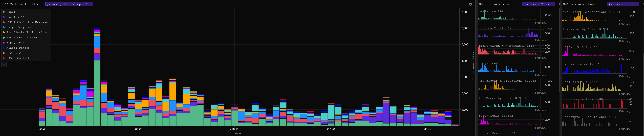Click the 'Jan 15' x-axis label
644x136 pixels.
point(234,129)
